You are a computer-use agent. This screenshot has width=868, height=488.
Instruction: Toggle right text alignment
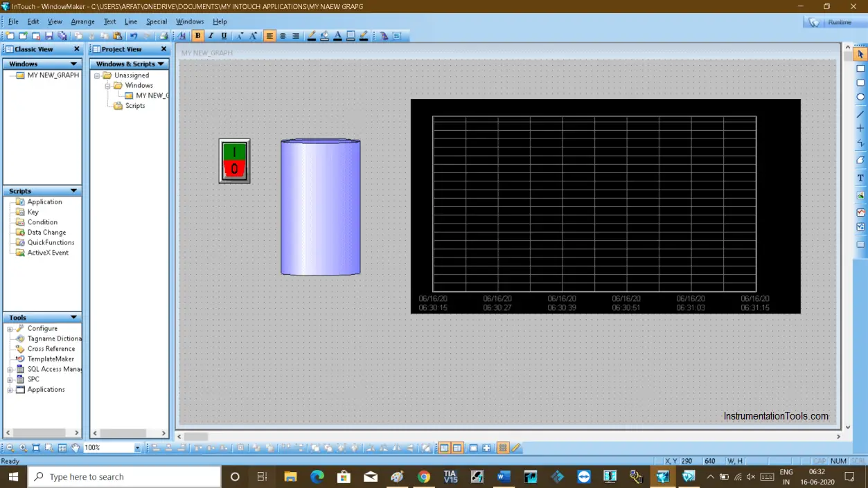296,36
